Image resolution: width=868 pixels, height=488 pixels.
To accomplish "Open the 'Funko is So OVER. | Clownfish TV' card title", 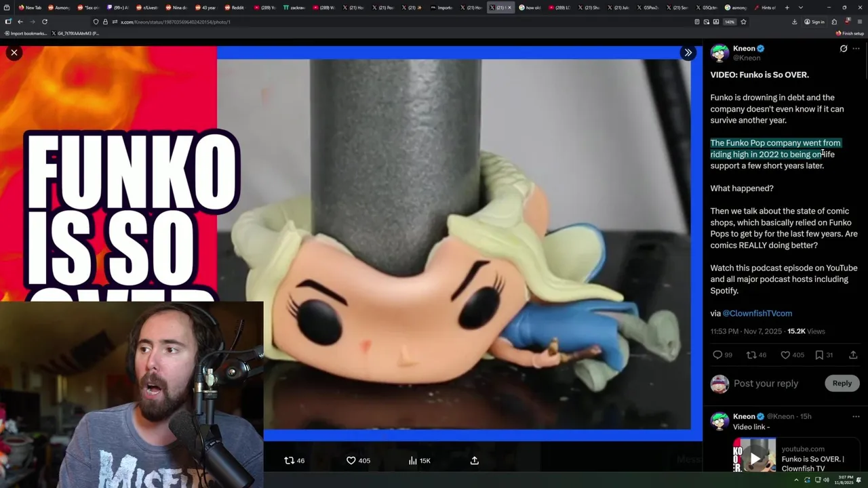I will [812, 464].
